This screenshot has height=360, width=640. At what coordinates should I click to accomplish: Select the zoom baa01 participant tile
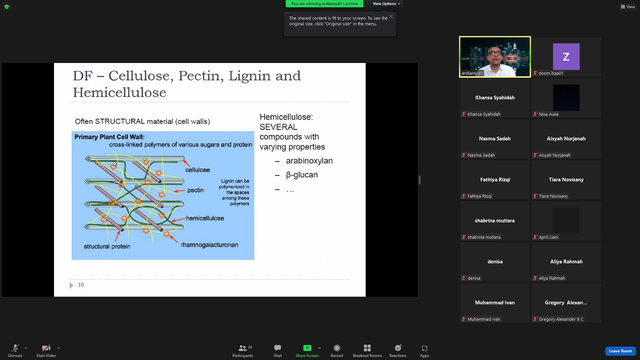point(566,57)
